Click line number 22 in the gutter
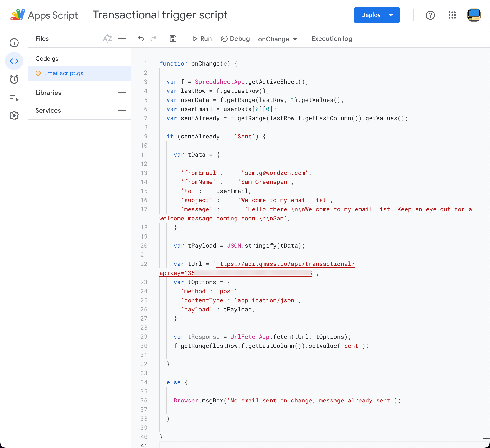490x448 pixels. pyautogui.click(x=144, y=264)
